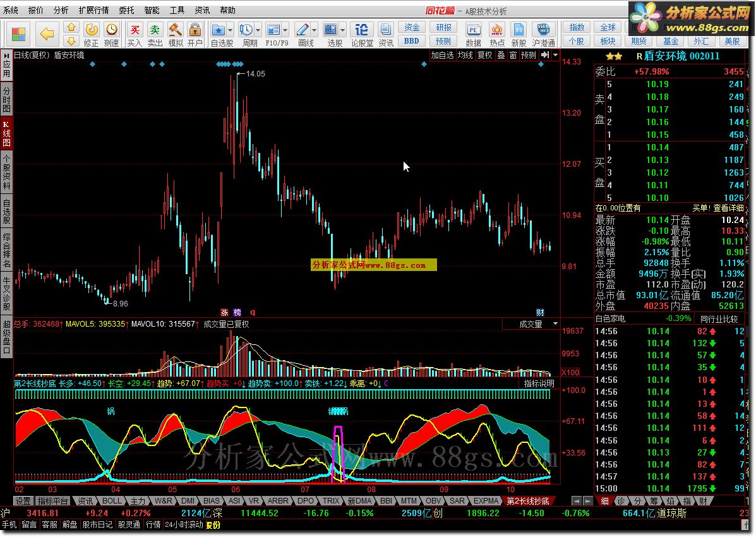Click the 查看详细 link
This screenshot has width=756, height=537.
[728, 208]
